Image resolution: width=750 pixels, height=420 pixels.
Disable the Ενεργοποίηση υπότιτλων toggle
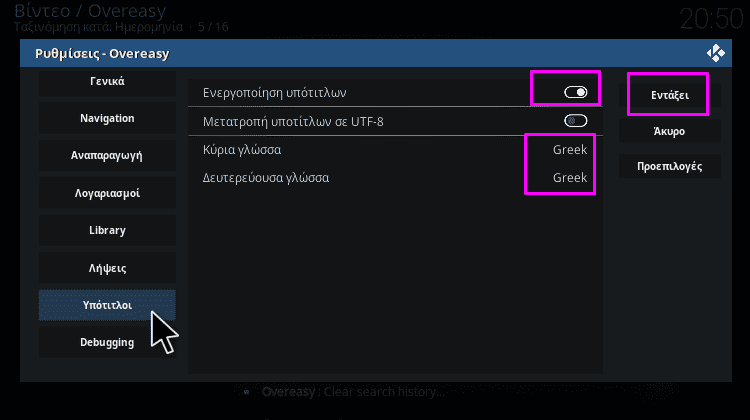(x=575, y=92)
